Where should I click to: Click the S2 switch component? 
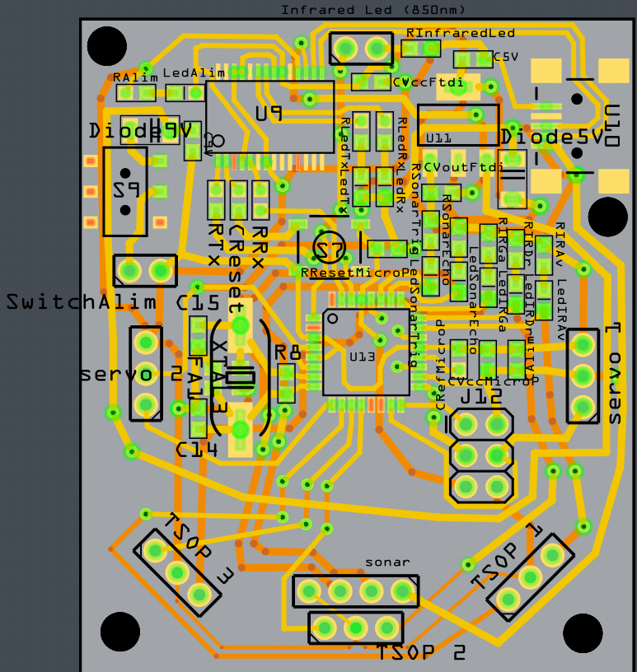pyautogui.click(x=125, y=191)
